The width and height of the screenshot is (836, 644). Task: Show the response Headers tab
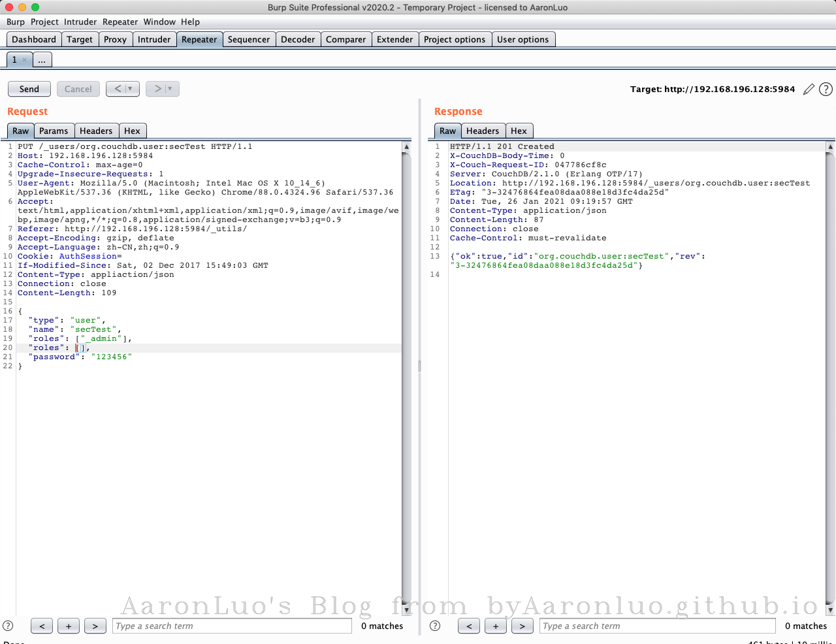[x=483, y=131]
